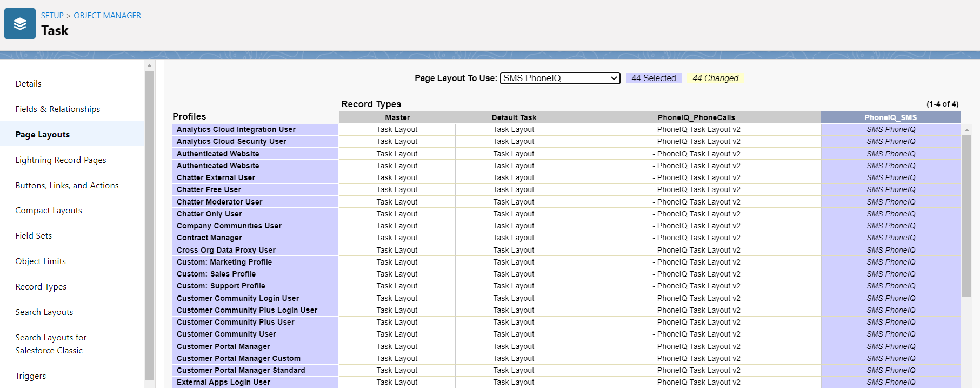Click the Task object layers icon
This screenshot has height=388, width=980.
20,24
